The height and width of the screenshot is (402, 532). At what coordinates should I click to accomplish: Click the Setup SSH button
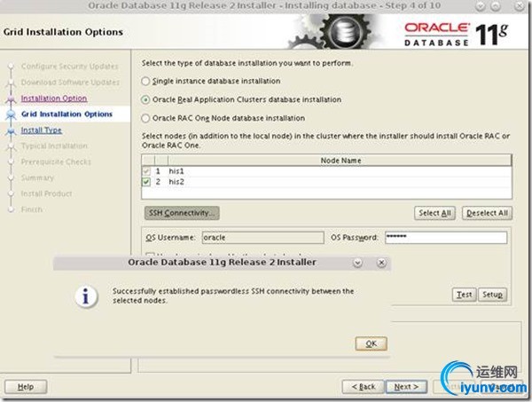coord(492,295)
